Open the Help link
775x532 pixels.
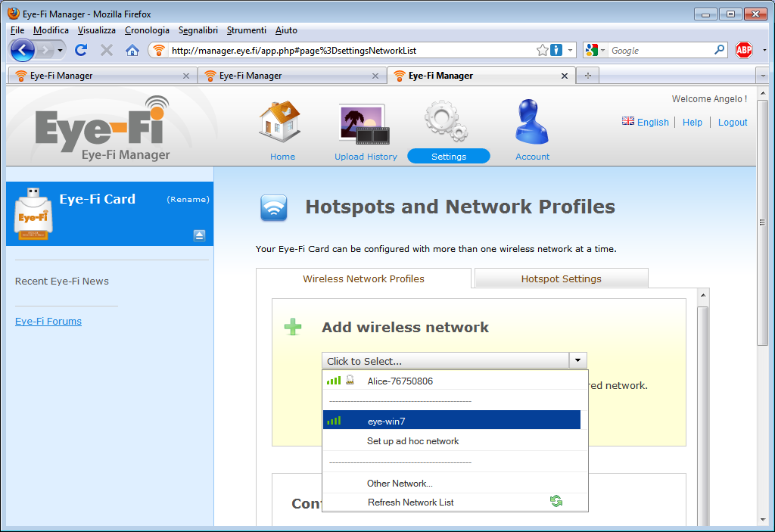point(692,122)
